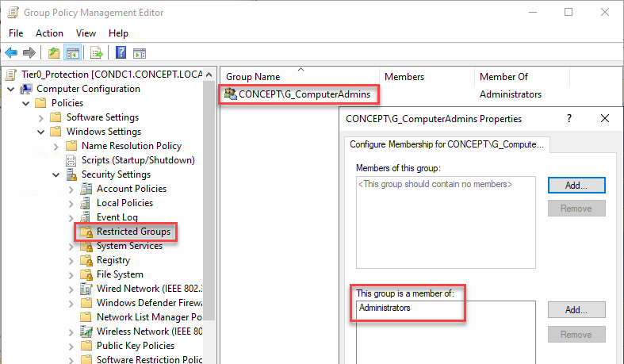Viewport: 624px width, 364px height.
Task: Select Administrators in the member-of list
Action: pos(385,308)
